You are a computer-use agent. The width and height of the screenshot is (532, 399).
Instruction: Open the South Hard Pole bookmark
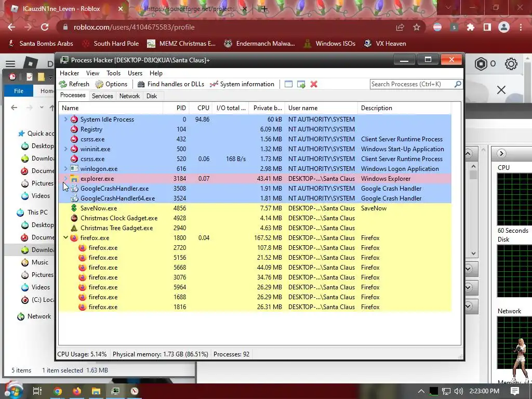click(111, 44)
